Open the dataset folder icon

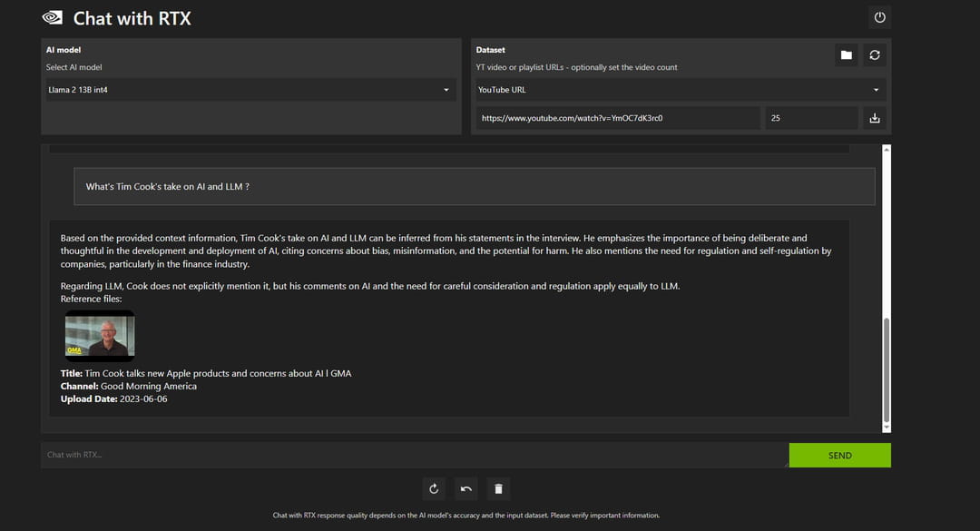847,55
